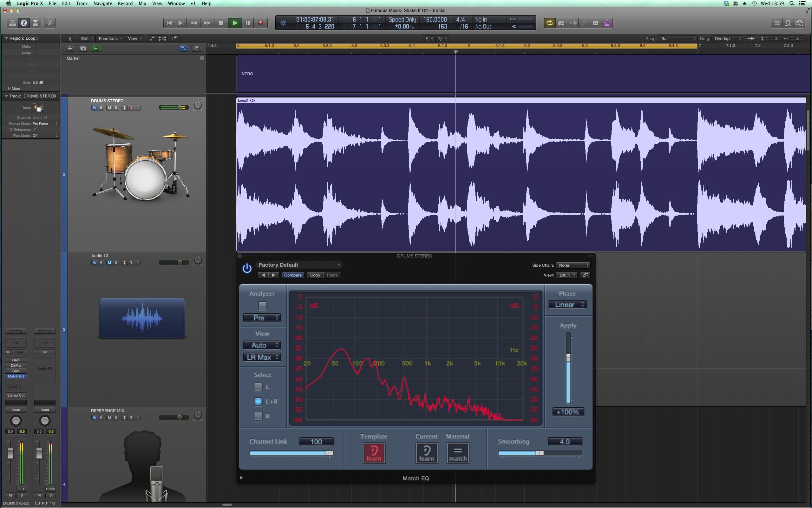812x508 pixels.
Task: Open Smart Controls and editors icon
Action: click(x=50, y=23)
